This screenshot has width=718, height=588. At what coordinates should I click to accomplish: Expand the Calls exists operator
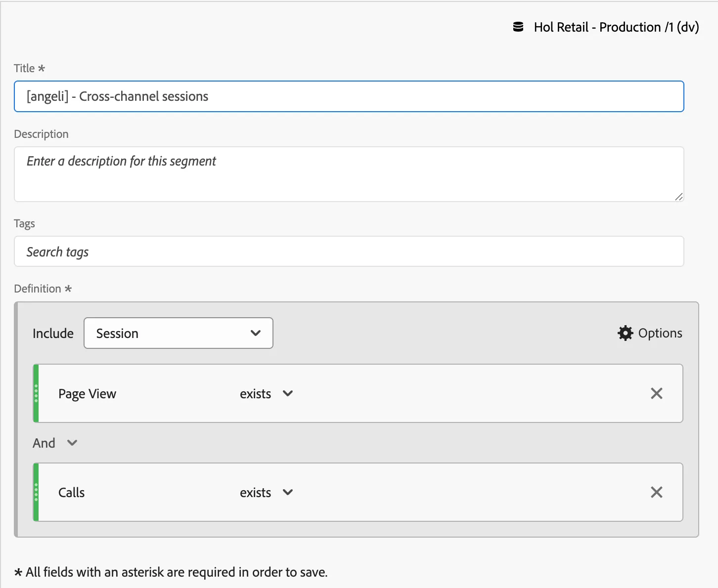click(267, 493)
